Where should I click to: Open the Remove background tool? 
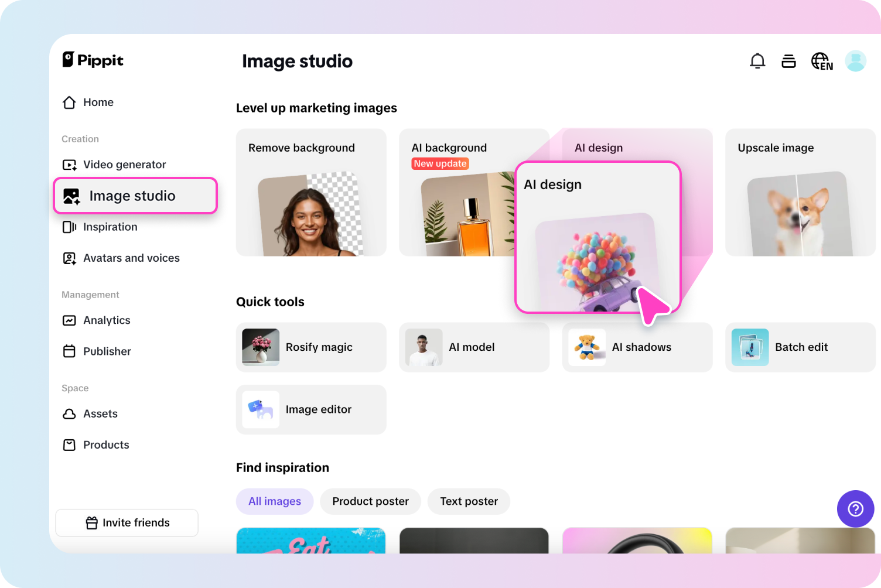coord(310,192)
